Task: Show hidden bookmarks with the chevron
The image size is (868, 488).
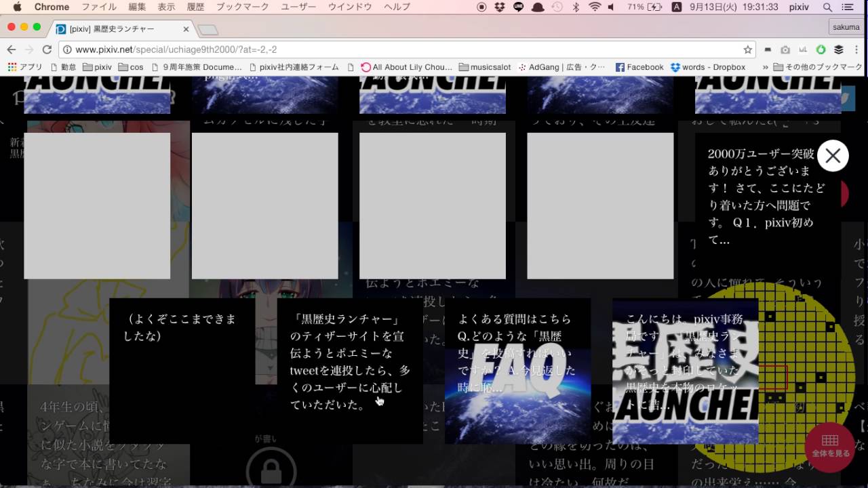Action: (766, 67)
